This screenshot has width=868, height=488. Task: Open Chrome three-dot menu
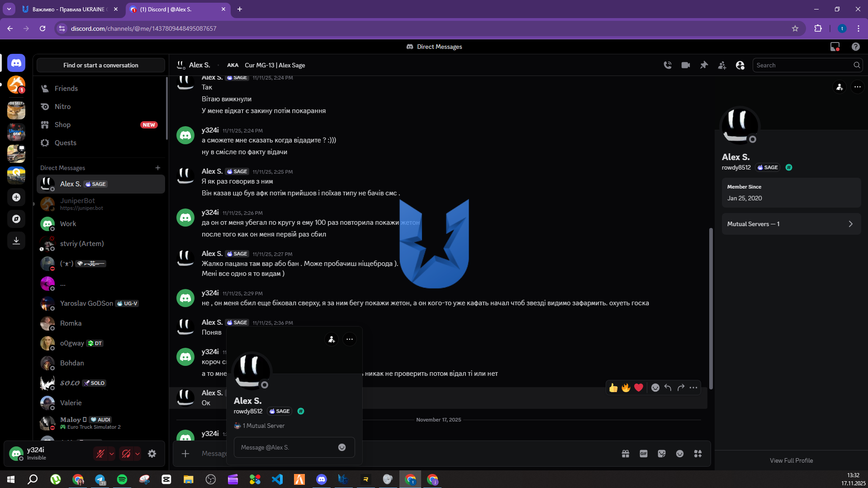858,28
